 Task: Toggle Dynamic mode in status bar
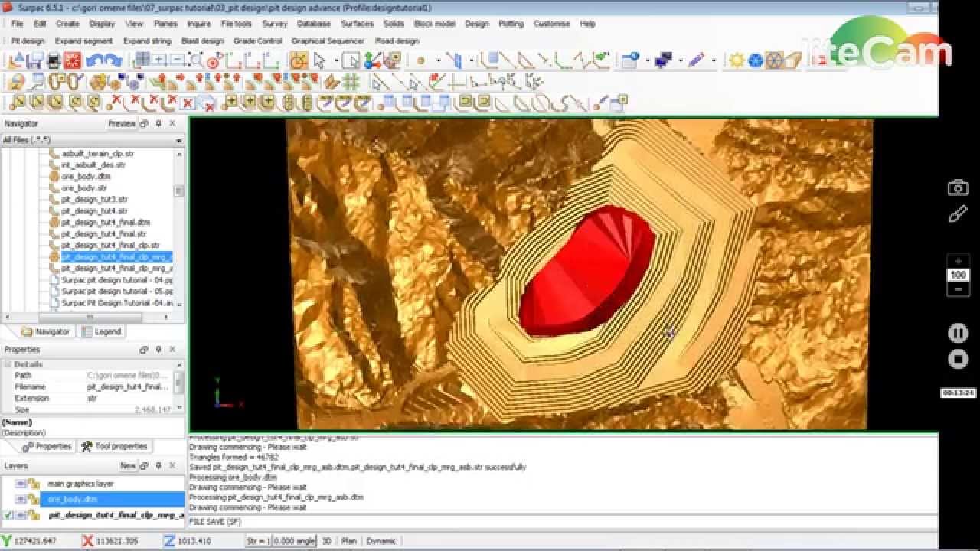point(381,541)
